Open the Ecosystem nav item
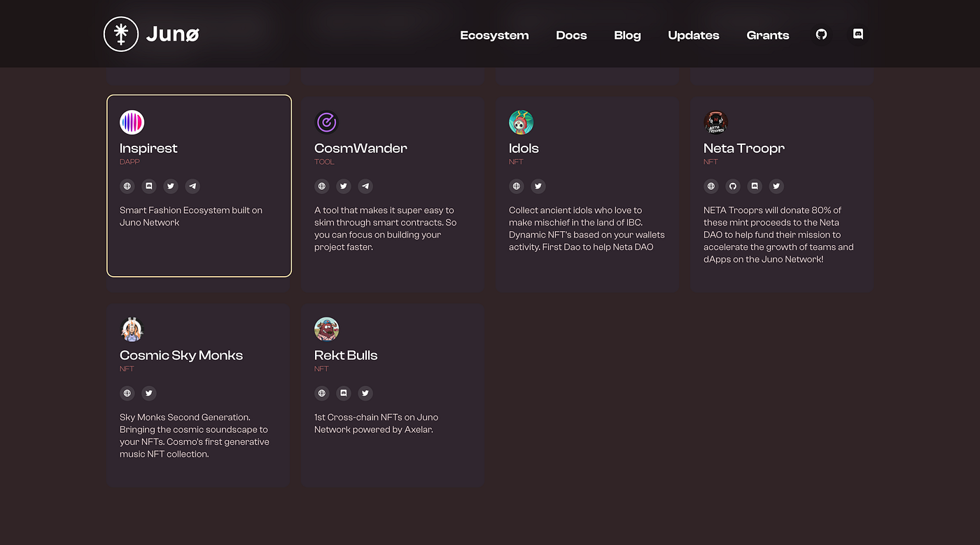The image size is (980, 545). click(x=494, y=35)
